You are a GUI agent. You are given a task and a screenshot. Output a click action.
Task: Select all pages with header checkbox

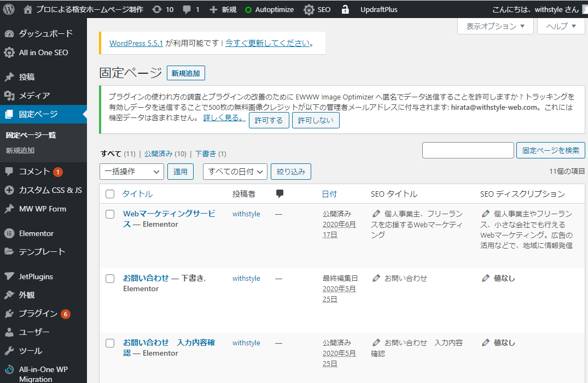109,194
